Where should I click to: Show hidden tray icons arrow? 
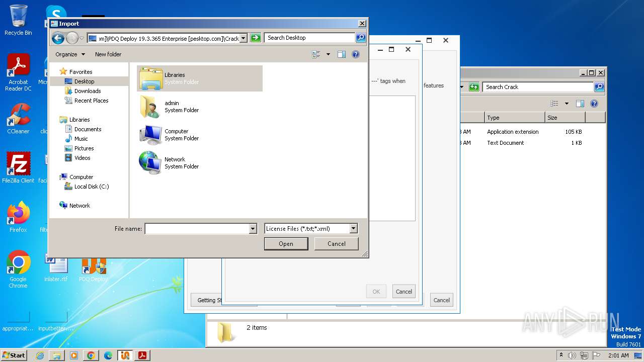pos(561,355)
